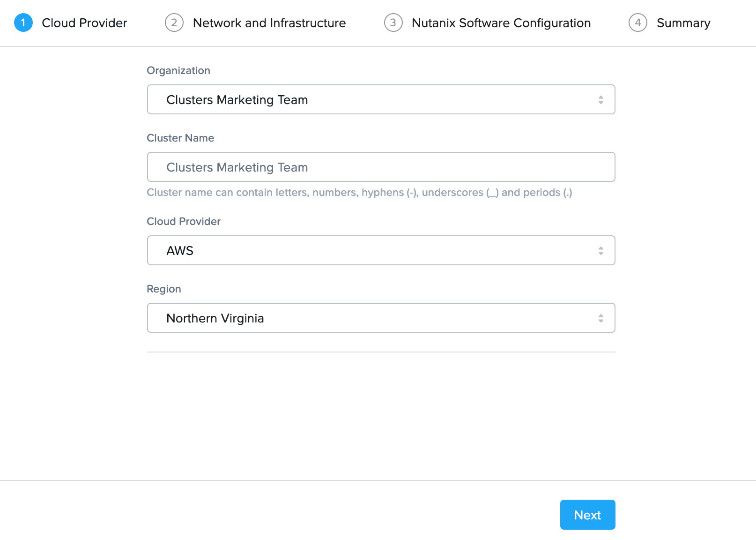Click the step 4 number circle

point(637,22)
